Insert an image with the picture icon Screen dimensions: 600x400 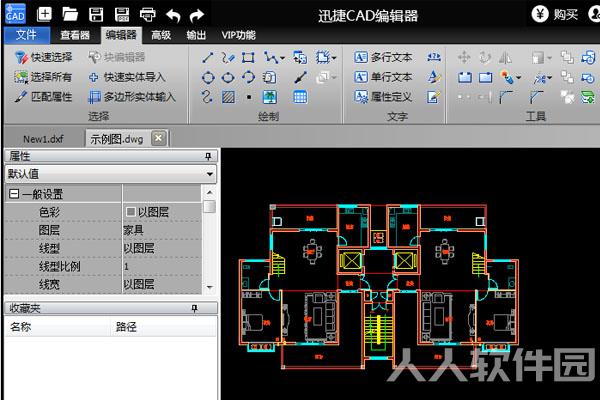point(269,97)
